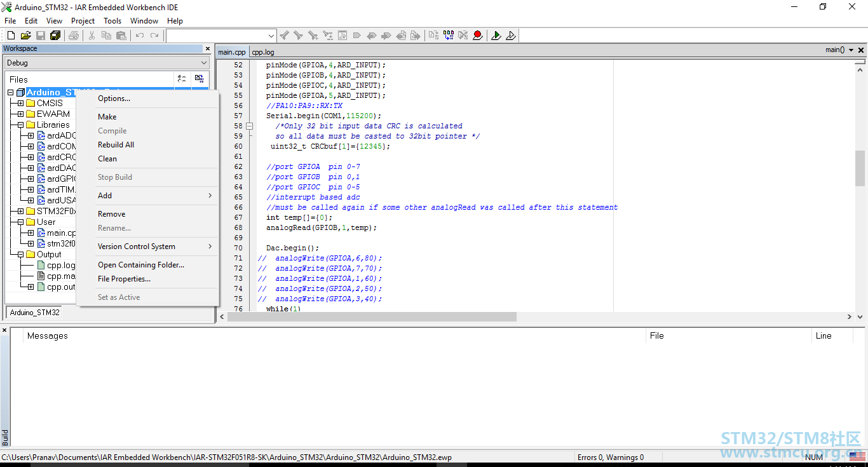Collapse the comment fold marker at line 58
Image resolution: width=868 pixels, height=467 pixels.
[x=249, y=126]
